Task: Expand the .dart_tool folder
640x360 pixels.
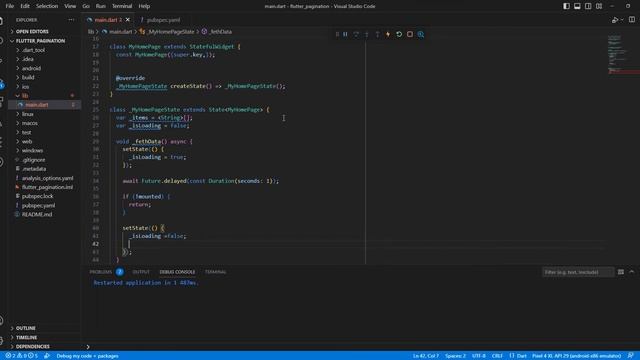Action: pos(44,50)
